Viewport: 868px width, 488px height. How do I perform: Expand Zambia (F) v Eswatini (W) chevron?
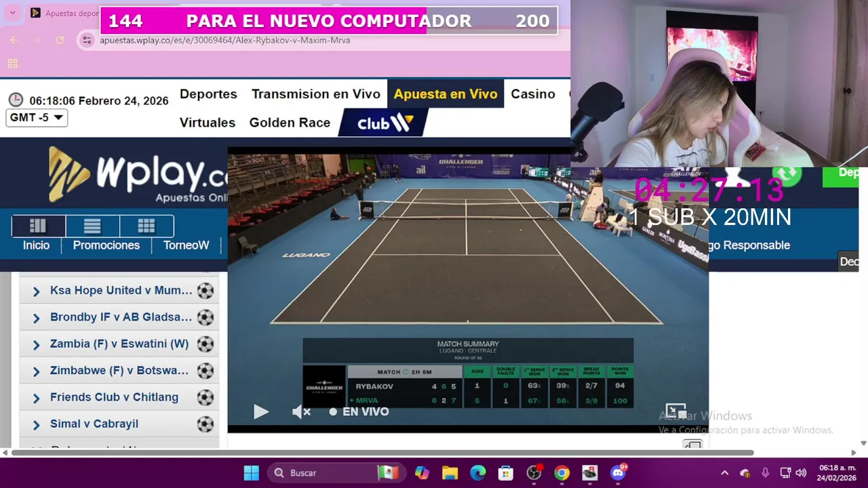(x=36, y=345)
